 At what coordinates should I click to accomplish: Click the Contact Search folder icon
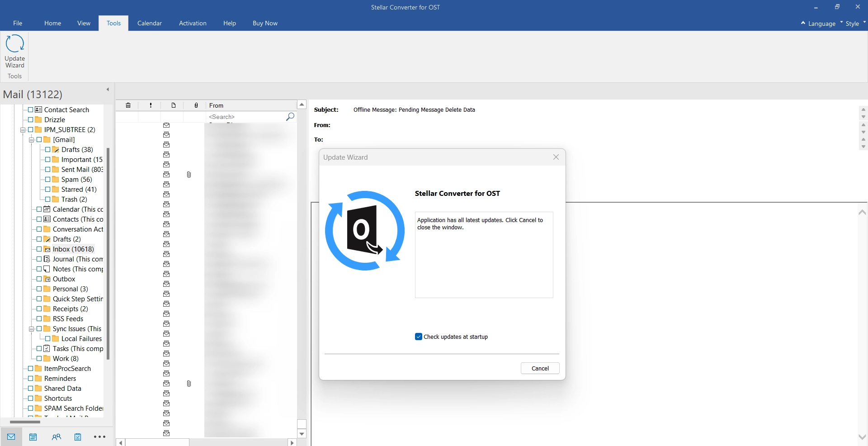click(x=38, y=110)
